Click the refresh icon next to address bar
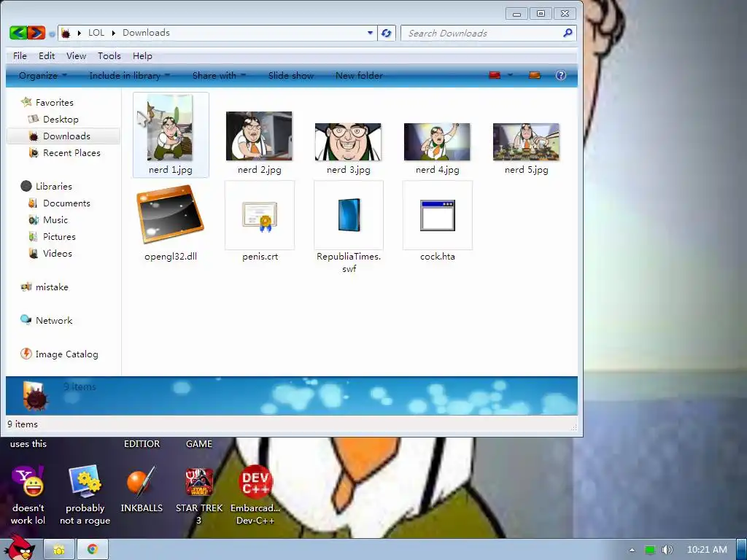 click(387, 34)
